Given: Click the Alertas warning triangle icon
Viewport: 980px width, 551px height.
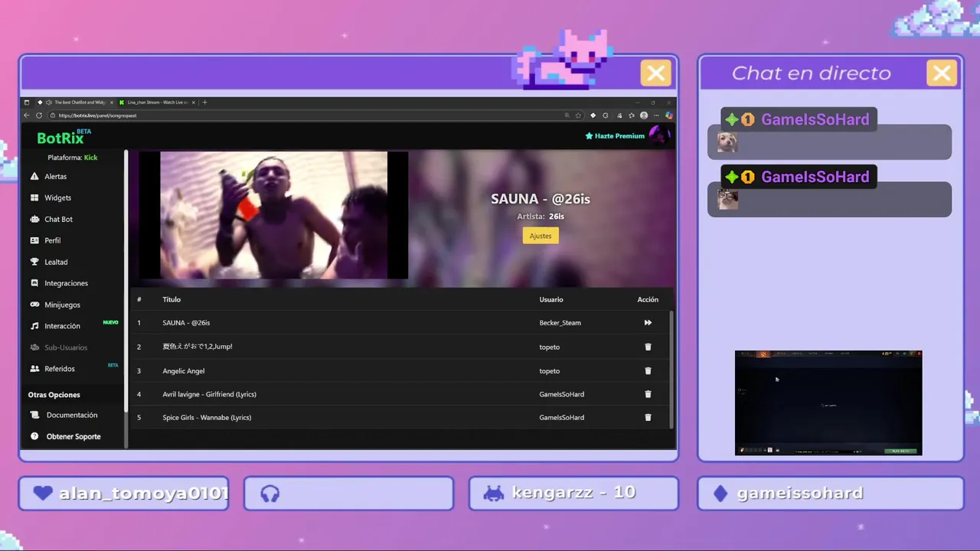Looking at the screenshot, I should 34,177.
